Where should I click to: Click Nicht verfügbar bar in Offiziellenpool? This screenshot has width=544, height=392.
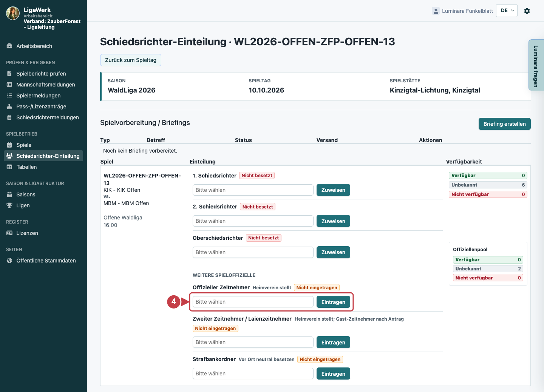(x=488, y=278)
